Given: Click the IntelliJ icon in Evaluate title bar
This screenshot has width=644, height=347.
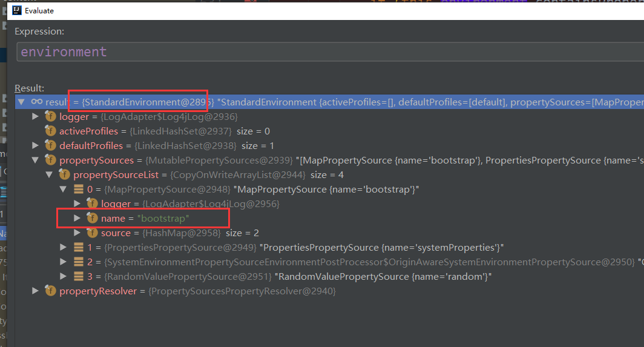Looking at the screenshot, I should (x=17, y=11).
